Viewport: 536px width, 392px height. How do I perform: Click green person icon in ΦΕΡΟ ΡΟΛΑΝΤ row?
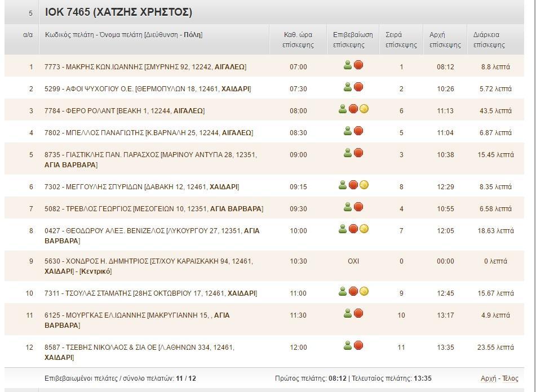point(343,109)
